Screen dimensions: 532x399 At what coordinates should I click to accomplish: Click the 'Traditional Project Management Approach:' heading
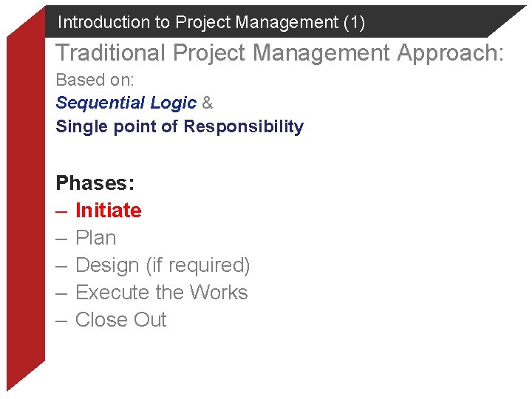pos(280,53)
